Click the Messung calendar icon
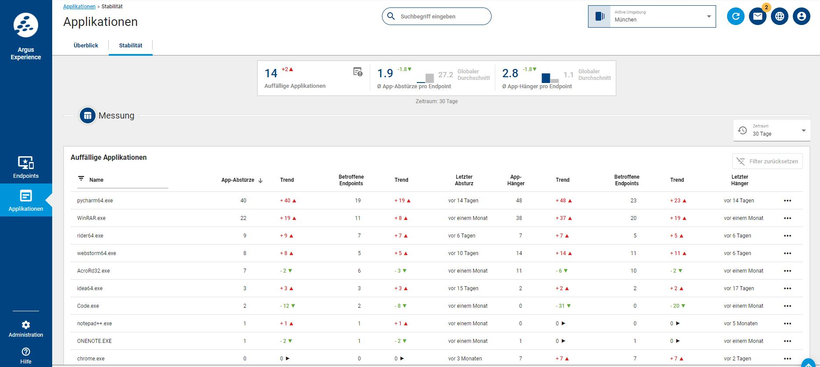820x367 pixels. (87, 116)
